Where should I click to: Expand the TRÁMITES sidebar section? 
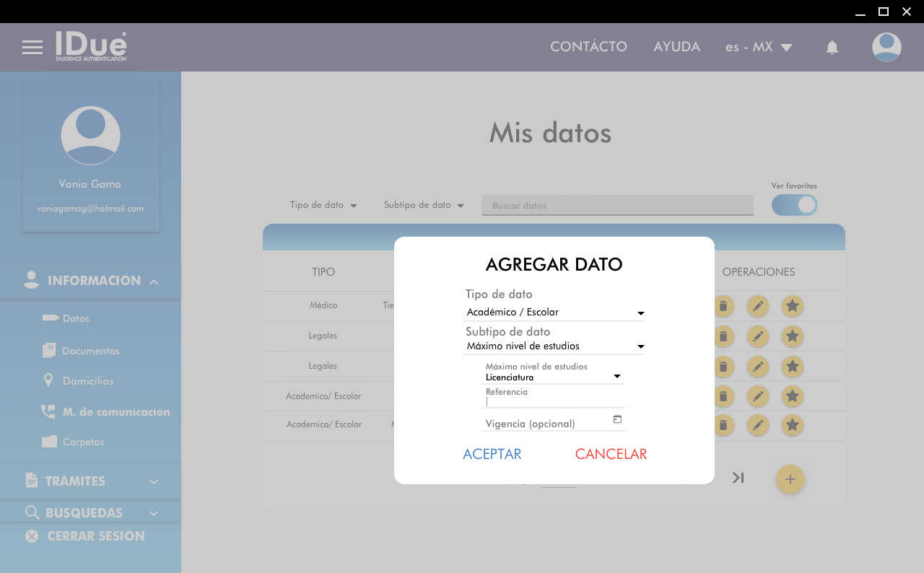pyautogui.click(x=90, y=481)
